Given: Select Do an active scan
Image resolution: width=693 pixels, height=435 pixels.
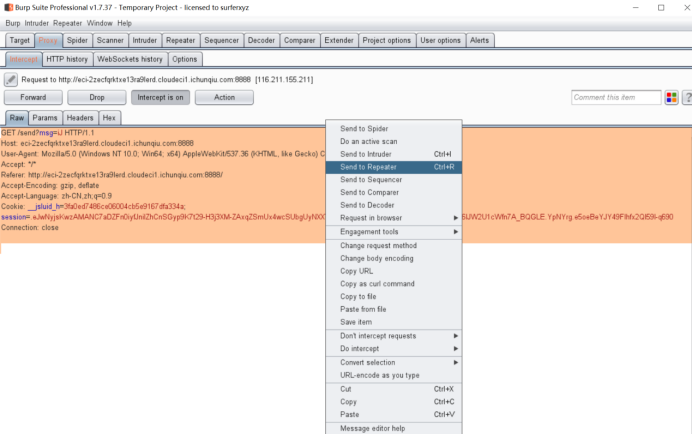Looking at the screenshot, I should tap(394, 141).
